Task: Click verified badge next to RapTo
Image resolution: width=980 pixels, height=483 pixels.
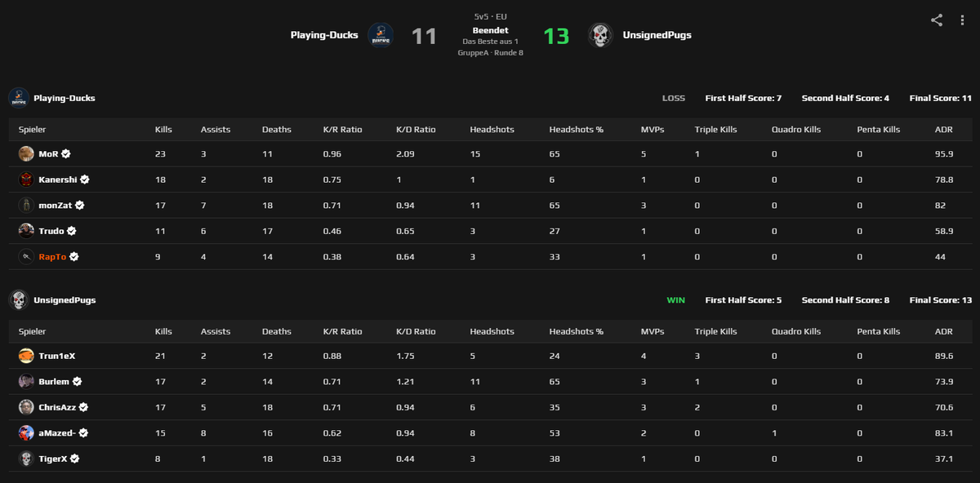Action: 74,257
